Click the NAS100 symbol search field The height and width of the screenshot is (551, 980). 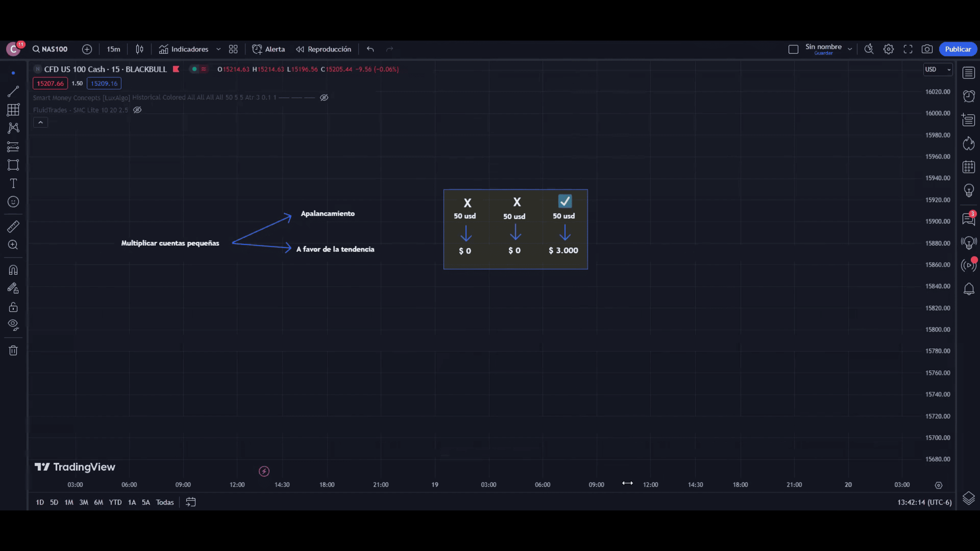point(50,49)
